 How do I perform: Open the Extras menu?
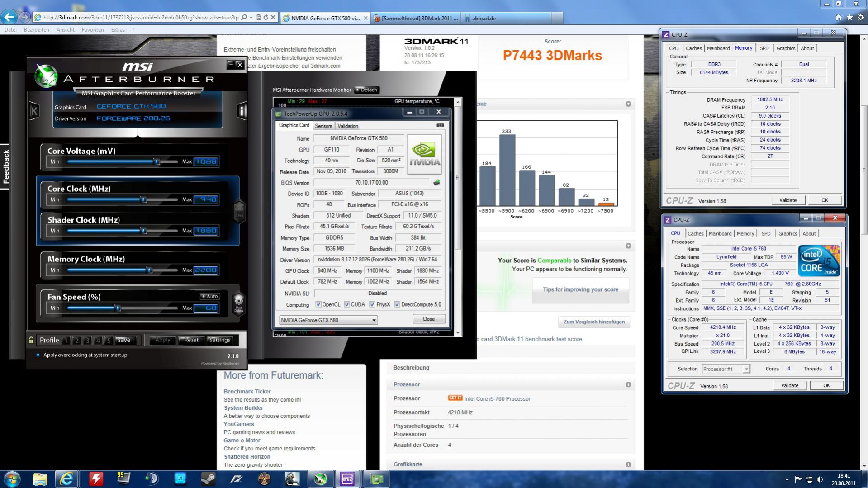point(118,30)
